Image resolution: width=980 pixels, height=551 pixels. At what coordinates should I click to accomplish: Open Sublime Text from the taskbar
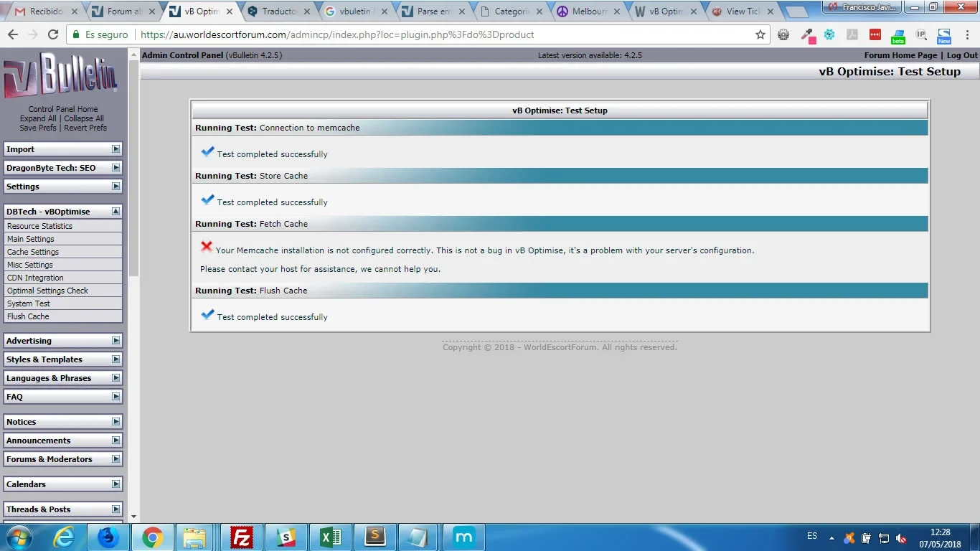click(375, 537)
